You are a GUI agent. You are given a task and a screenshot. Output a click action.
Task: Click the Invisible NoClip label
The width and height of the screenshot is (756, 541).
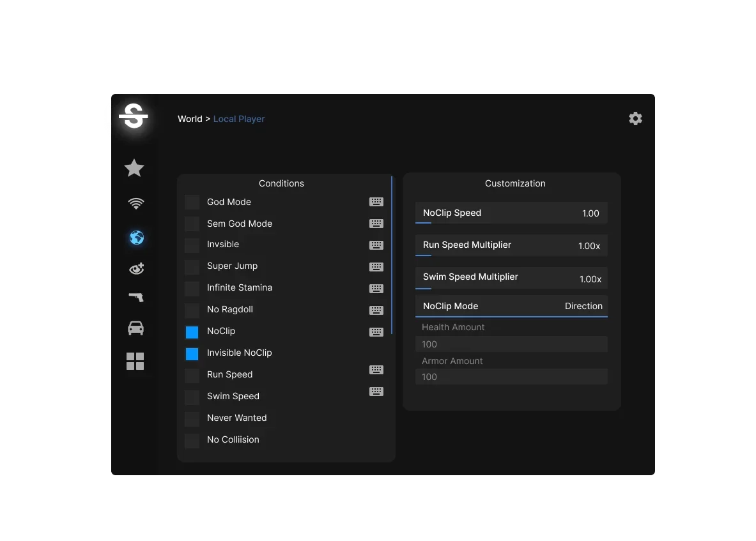(x=239, y=353)
